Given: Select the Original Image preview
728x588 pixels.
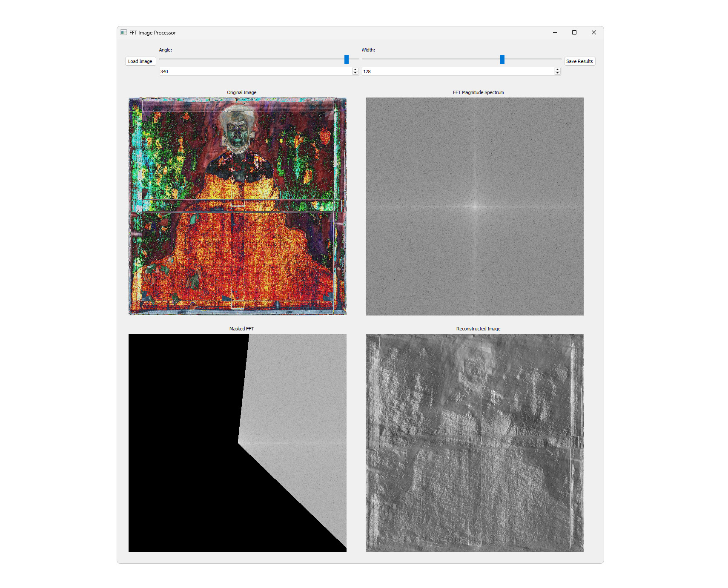Looking at the screenshot, I should coord(237,207).
